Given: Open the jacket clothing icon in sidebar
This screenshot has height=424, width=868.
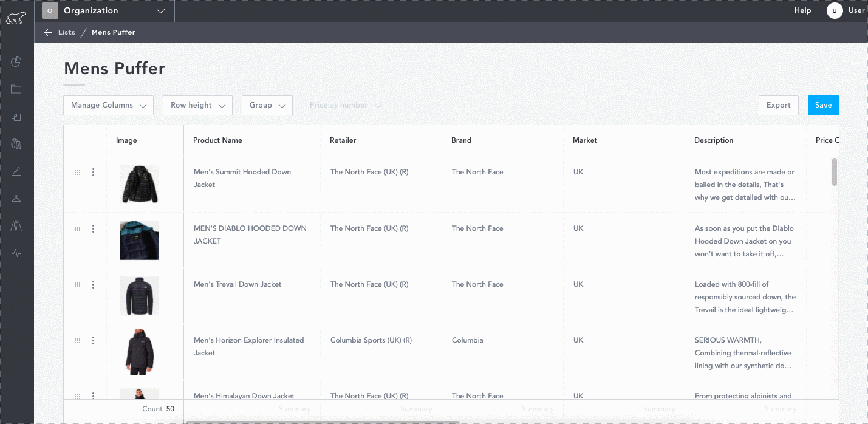Looking at the screenshot, I should [16, 144].
